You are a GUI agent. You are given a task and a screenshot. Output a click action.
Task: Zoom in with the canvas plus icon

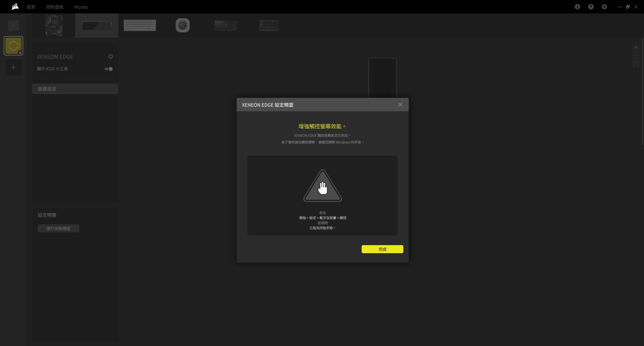[x=636, y=47]
